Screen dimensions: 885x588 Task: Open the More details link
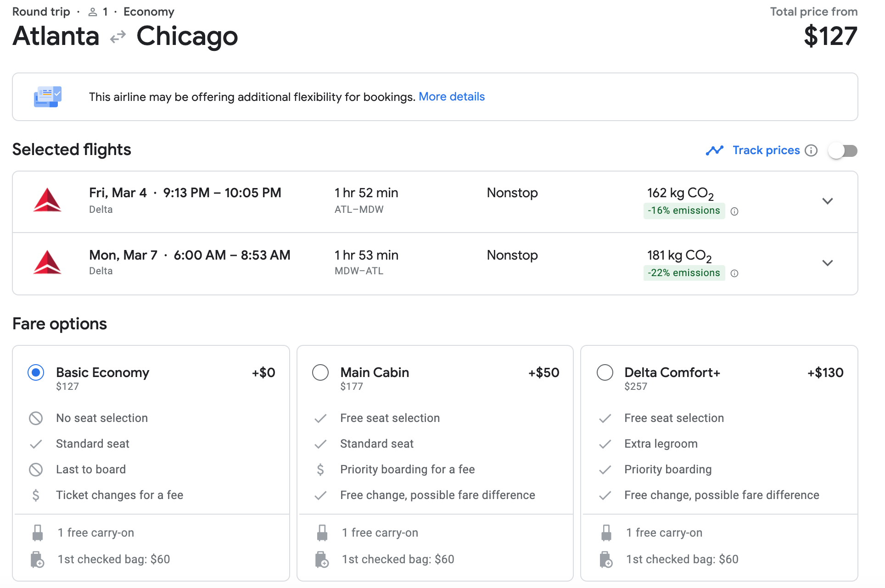pos(451,97)
